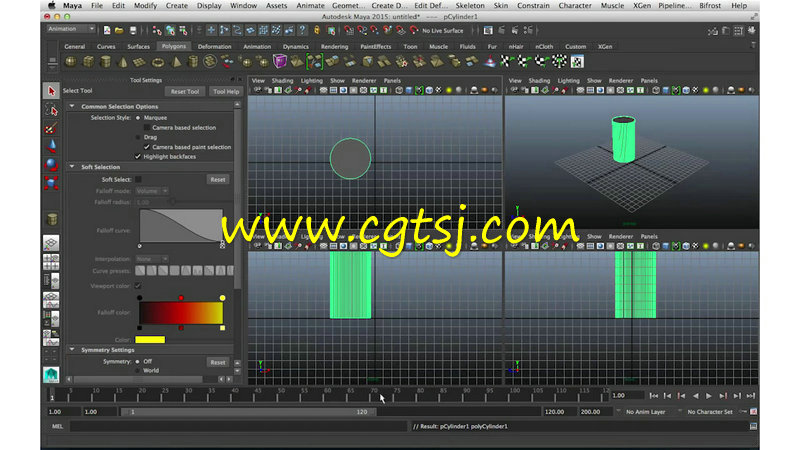Switch to four-view layout icon
Screen dimensions: 800x450
click(x=51, y=261)
